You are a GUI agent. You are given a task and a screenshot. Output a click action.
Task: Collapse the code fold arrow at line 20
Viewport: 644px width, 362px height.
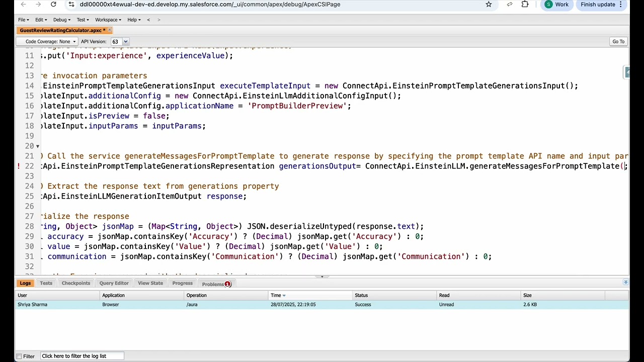coord(37,146)
